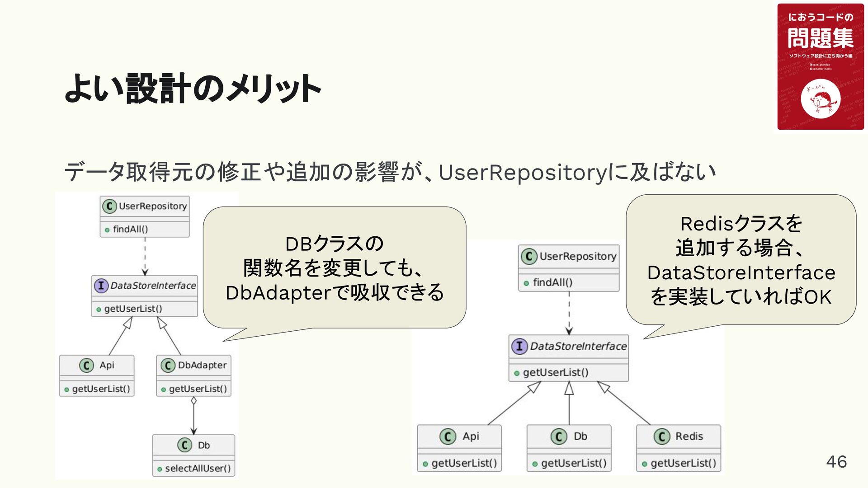
Task: Click the speech bubble mentioning DbAdapter
Action: (x=335, y=268)
